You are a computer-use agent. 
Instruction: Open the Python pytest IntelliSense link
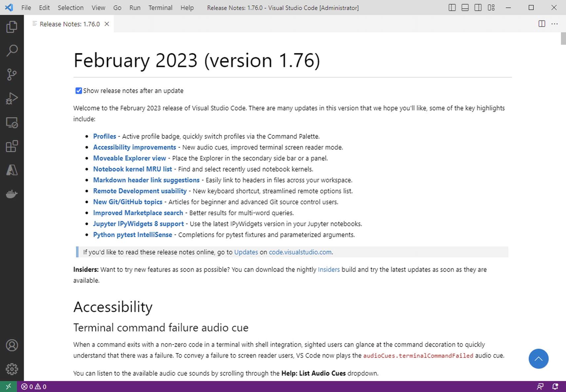132,234
